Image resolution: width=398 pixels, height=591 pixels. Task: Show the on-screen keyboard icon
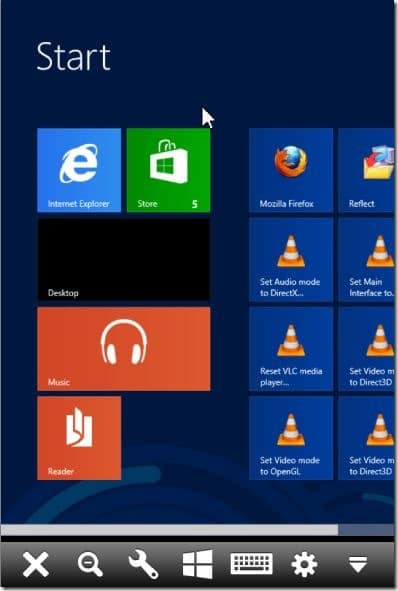tap(251, 564)
